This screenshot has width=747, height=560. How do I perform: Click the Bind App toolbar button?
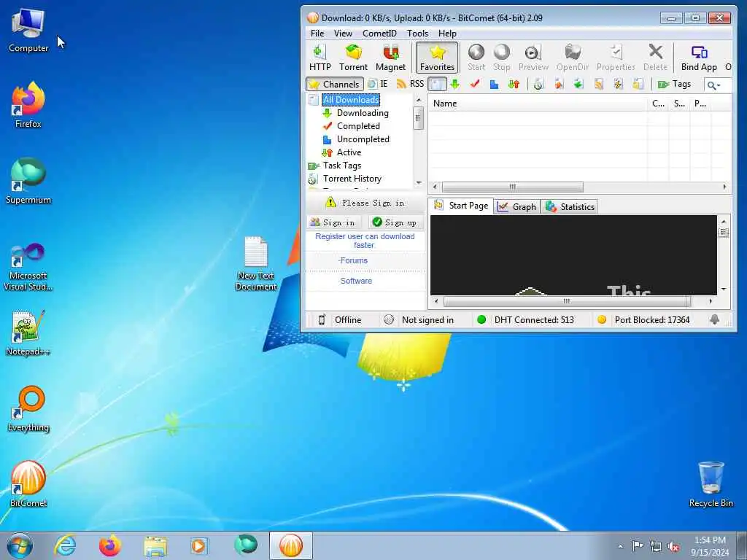click(x=699, y=58)
